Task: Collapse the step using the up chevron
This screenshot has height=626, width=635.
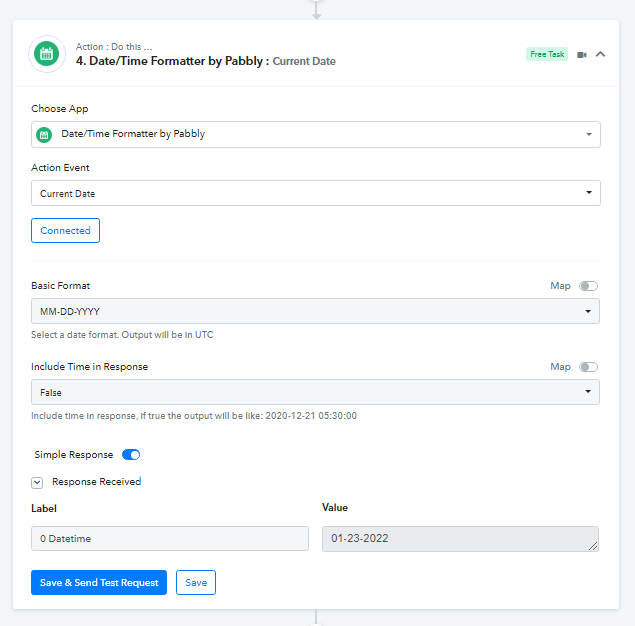Action: pos(601,54)
